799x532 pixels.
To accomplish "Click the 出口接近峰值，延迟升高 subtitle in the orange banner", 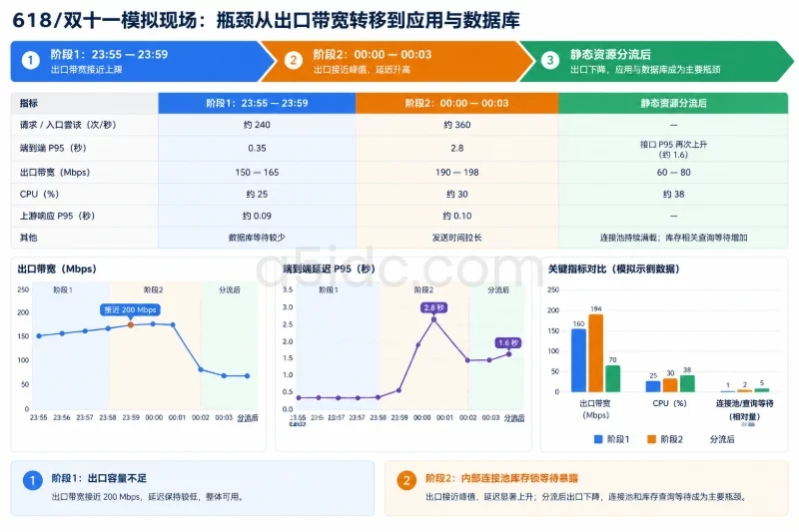I will 362,70.
